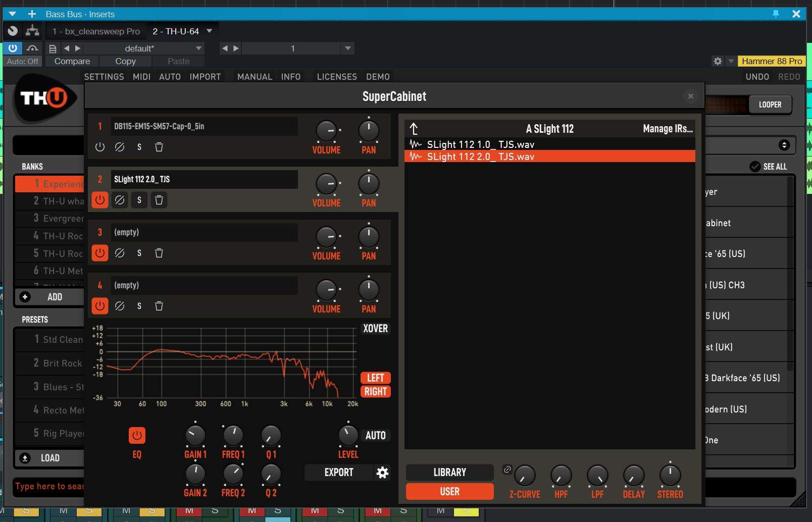Open the LICENSES menu
Viewport: 812px width, 522px height.
tap(337, 77)
